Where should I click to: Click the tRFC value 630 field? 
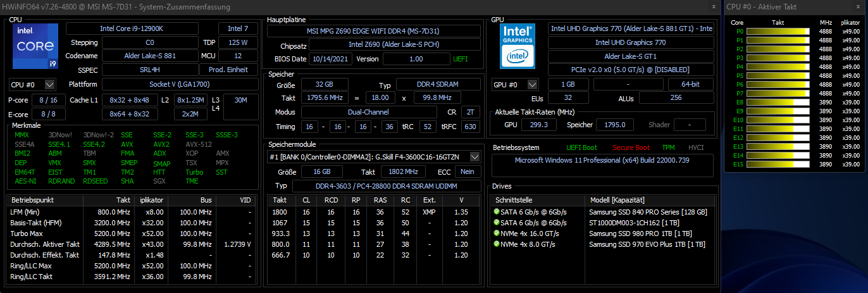[470, 126]
